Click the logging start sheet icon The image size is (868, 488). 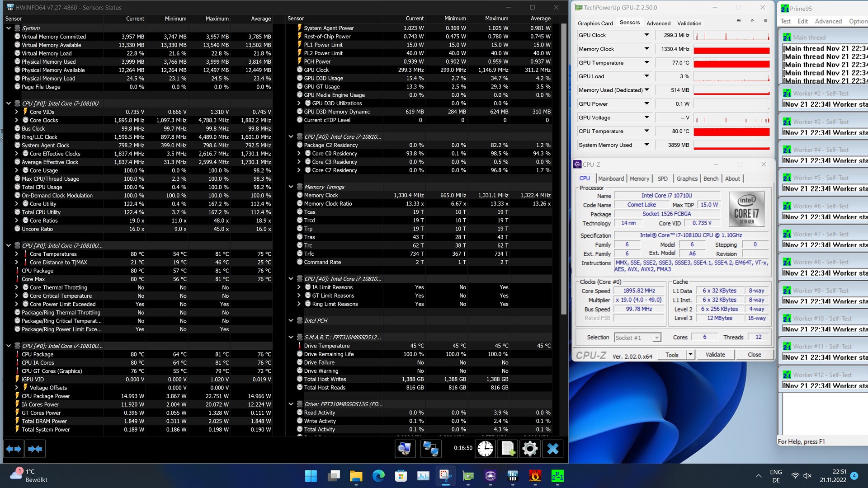coord(508,449)
